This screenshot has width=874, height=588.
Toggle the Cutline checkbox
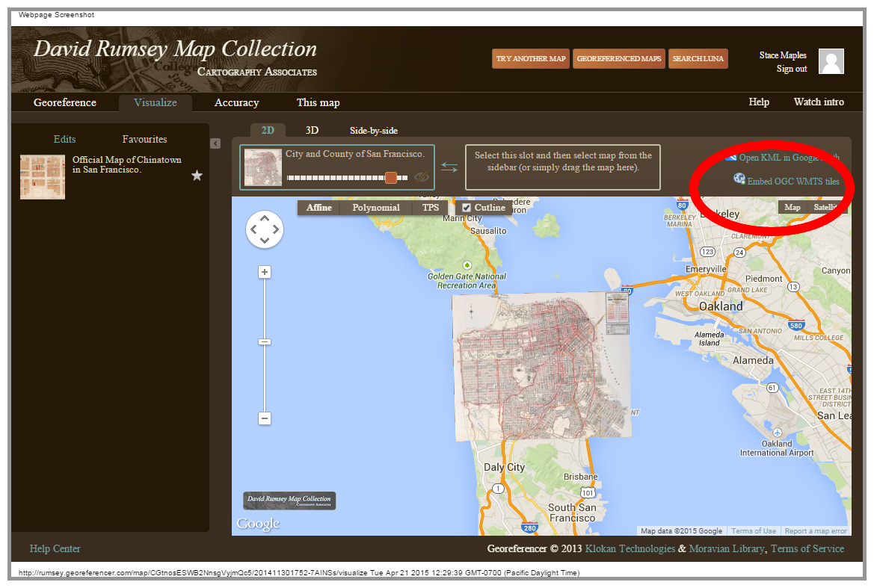coord(467,208)
